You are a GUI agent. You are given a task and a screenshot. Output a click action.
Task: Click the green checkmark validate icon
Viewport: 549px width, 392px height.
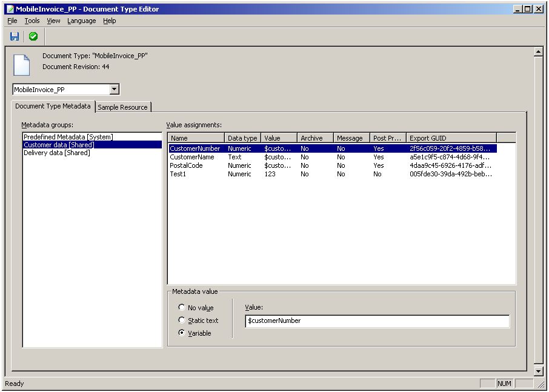[33, 36]
